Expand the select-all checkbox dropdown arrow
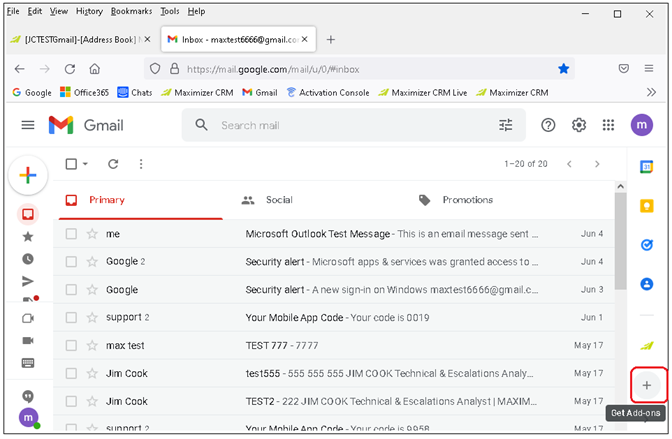Viewport: 672px width, 439px height. pyautogui.click(x=86, y=164)
